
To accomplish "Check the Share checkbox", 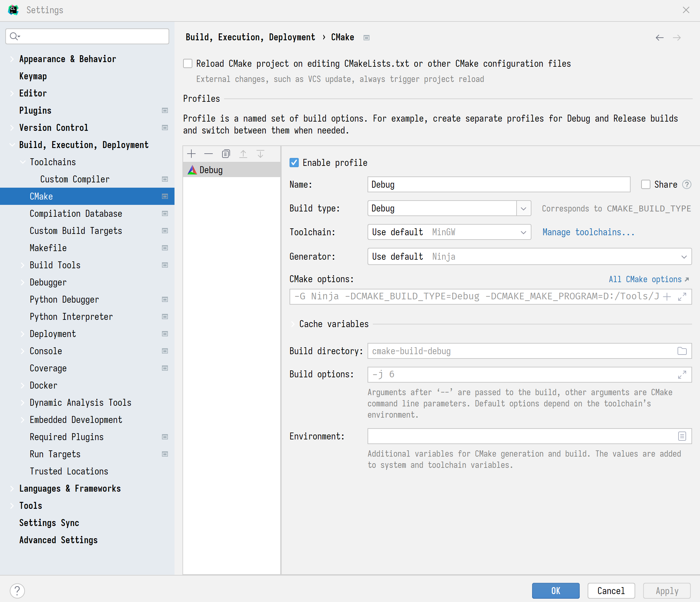I will [x=645, y=184].
